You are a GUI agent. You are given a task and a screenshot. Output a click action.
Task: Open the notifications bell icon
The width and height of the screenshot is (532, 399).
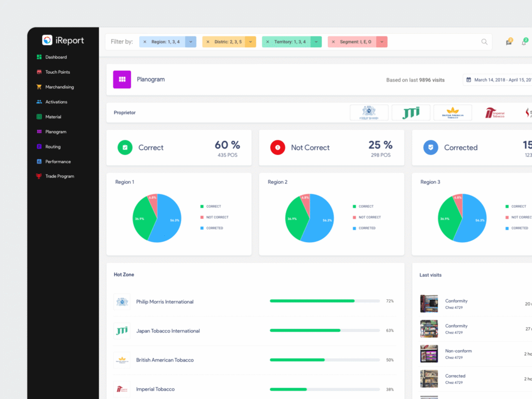coord(524,42)
